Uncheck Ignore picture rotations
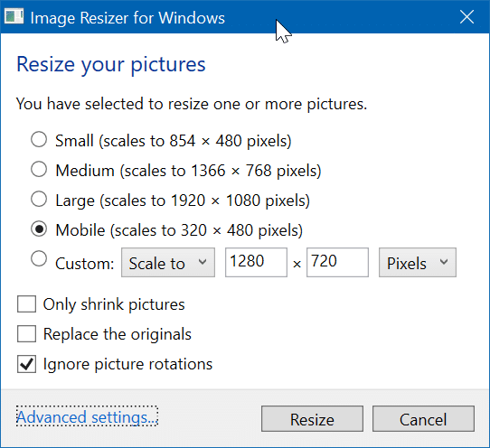 click(x=26, y=364)
